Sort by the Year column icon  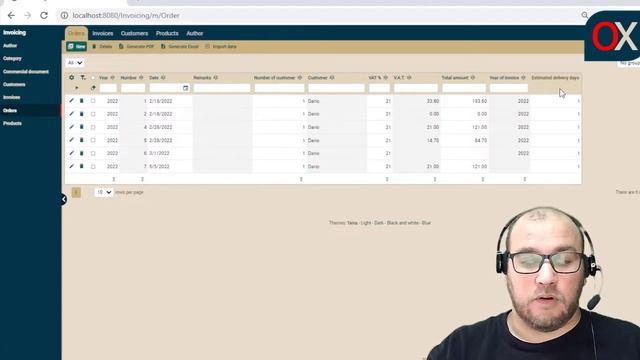113,78
